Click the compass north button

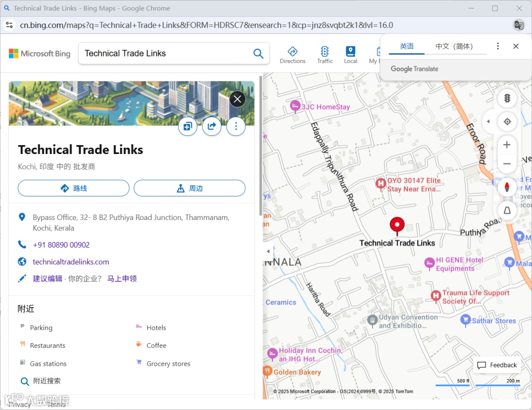(x=507, y=187)
